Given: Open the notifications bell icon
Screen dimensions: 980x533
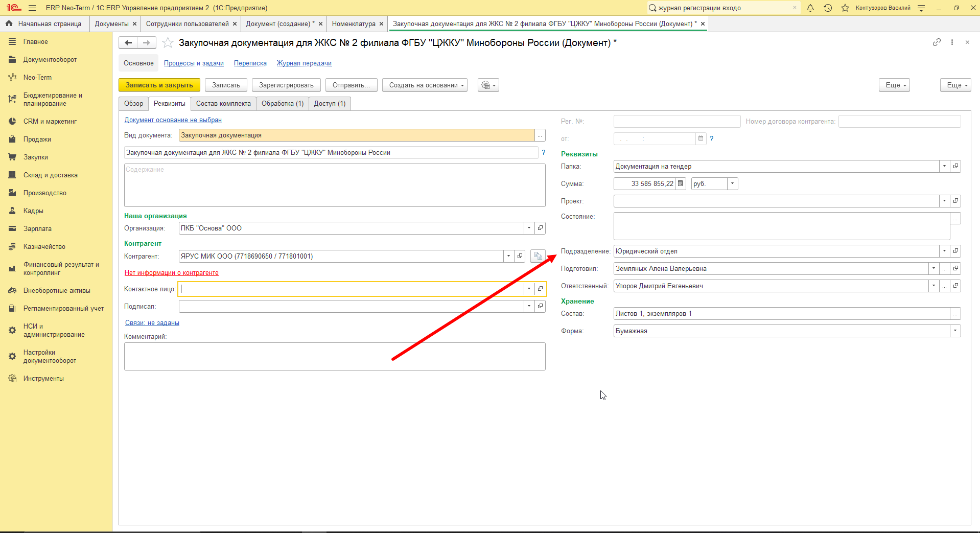Looking at the screenshot, I should coord(810,8).
